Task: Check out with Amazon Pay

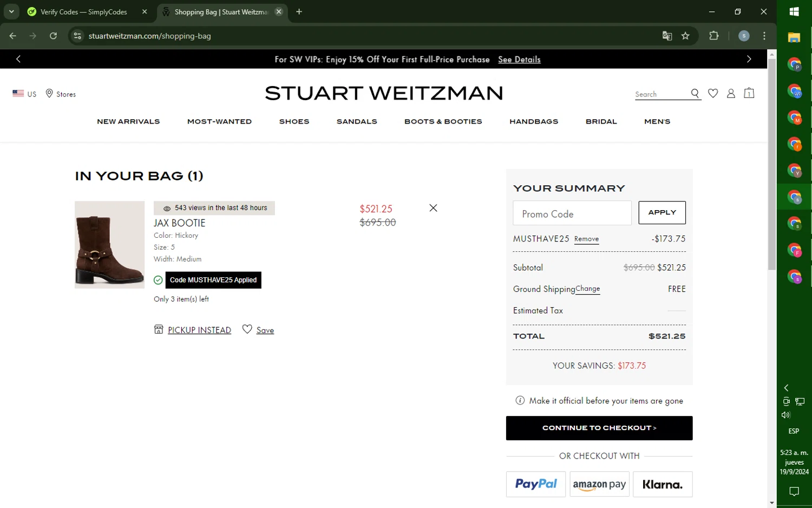Action: [599, 484]
